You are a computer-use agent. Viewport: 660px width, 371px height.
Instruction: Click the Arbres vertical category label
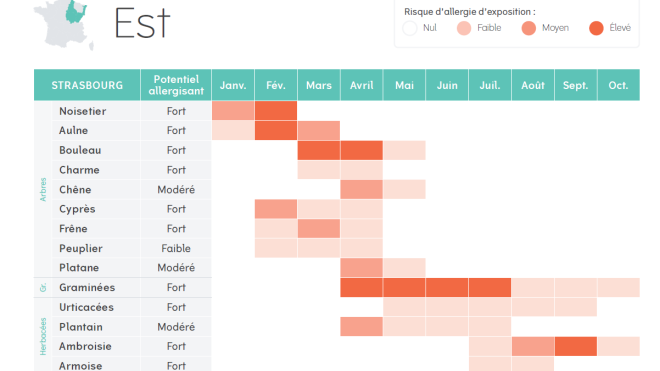43,190
